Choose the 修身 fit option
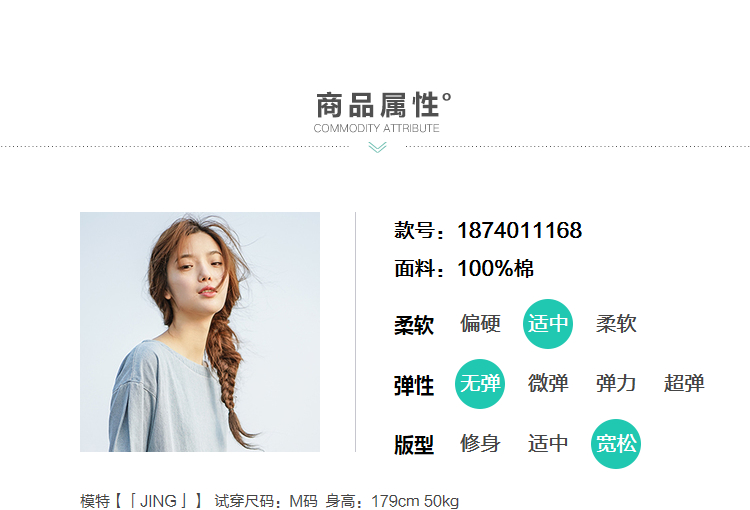The image size is (750, 510). [480, 443]
